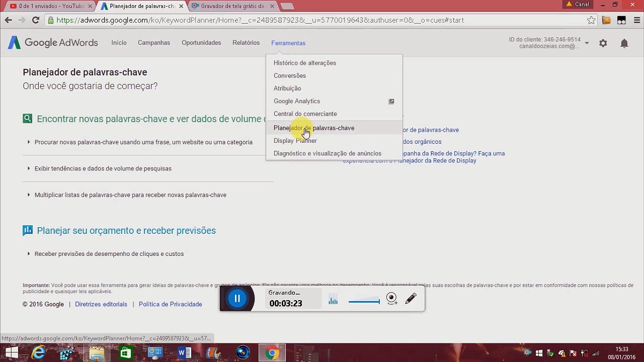Click the magnifier icon beside Encontrar novas palavras-chave
Image resolution: width=644 pixels, height=362 pixels.
28,119
